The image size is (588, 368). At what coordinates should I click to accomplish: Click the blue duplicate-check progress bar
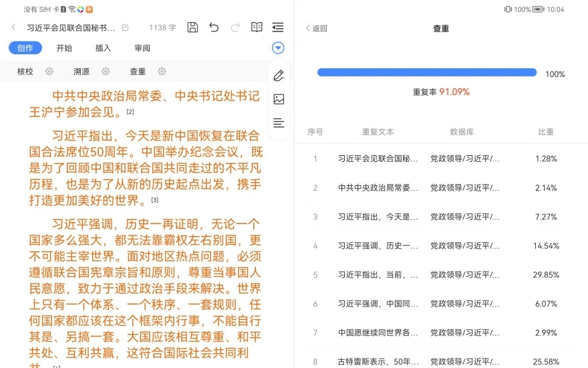[x=426, y=73]
